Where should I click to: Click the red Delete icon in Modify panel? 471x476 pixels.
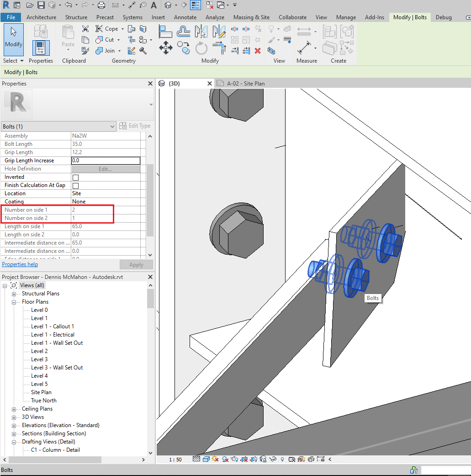click(x=257, y=51)
